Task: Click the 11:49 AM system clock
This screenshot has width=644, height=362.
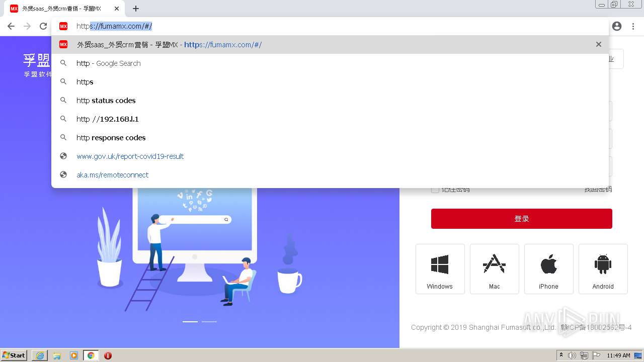Action: tap(618, 355)
